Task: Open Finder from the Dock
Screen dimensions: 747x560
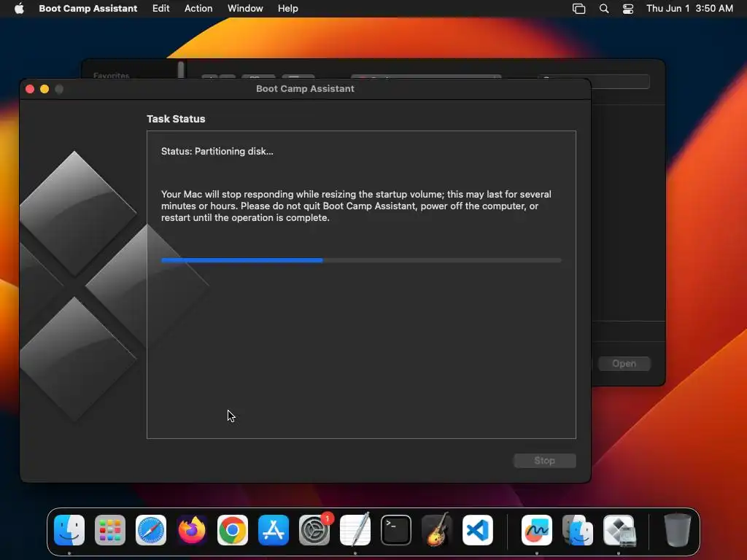Action: pyautogui.click(x=69, y=530)
